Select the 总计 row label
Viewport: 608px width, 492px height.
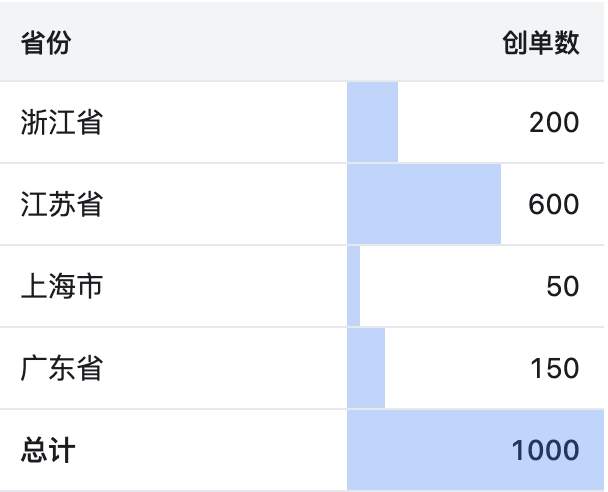click(48, 450)
